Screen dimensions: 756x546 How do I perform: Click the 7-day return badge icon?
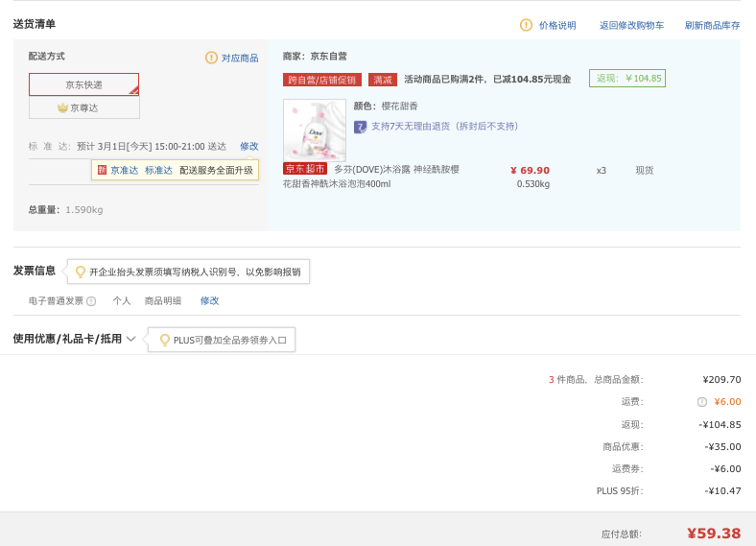[360, 127]
